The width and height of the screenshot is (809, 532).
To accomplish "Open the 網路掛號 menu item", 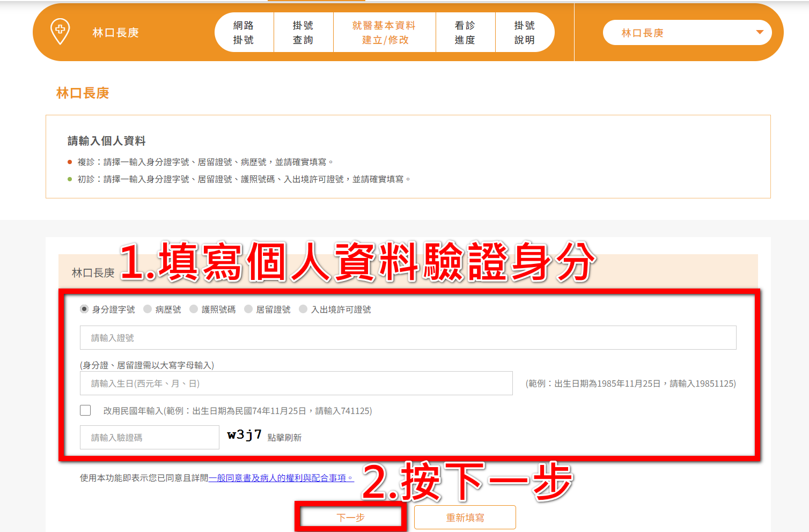I will click(x=244, y=33).
